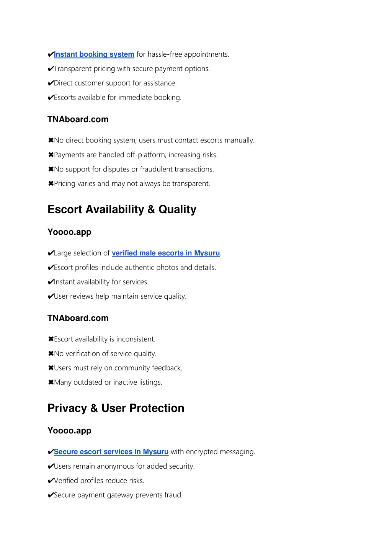This screenshot has height=554, width=392.
Task: Click the text 'No verification of service quality'
Action: [105, 354]
